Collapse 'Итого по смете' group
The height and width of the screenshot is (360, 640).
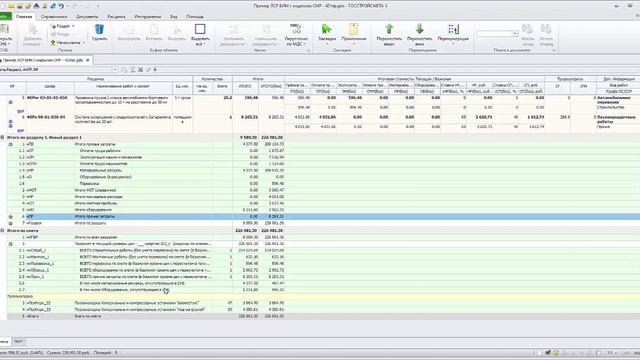coord(2,231)
